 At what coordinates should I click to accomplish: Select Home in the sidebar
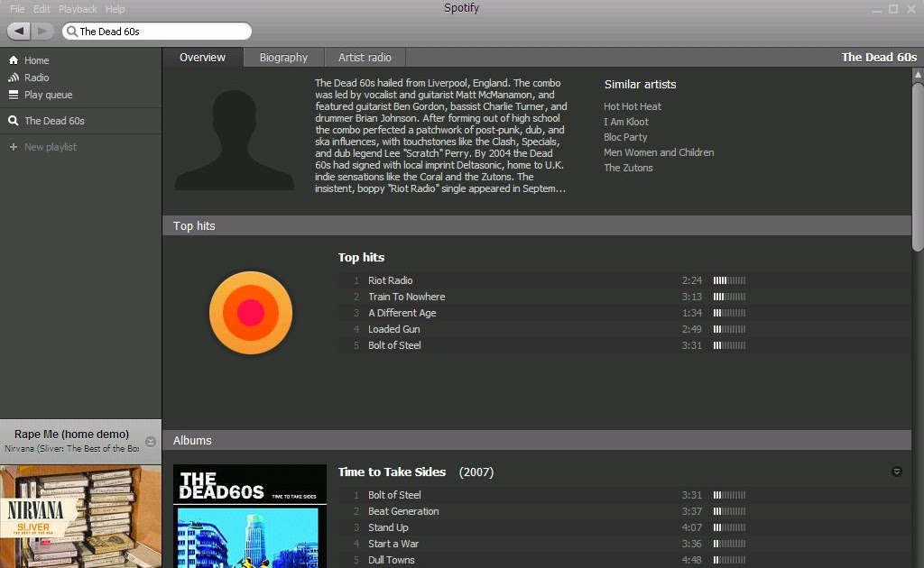[36, 60]
